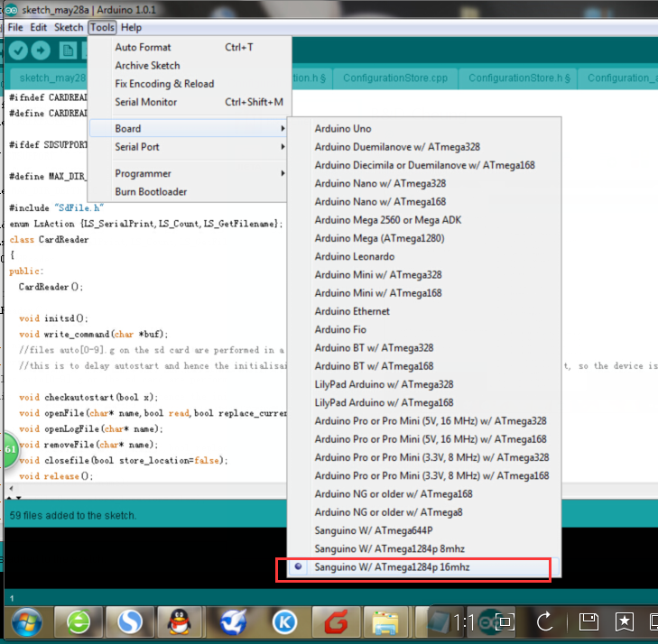
Task: Open the Windows Start orb
Action: click(24, 623)
